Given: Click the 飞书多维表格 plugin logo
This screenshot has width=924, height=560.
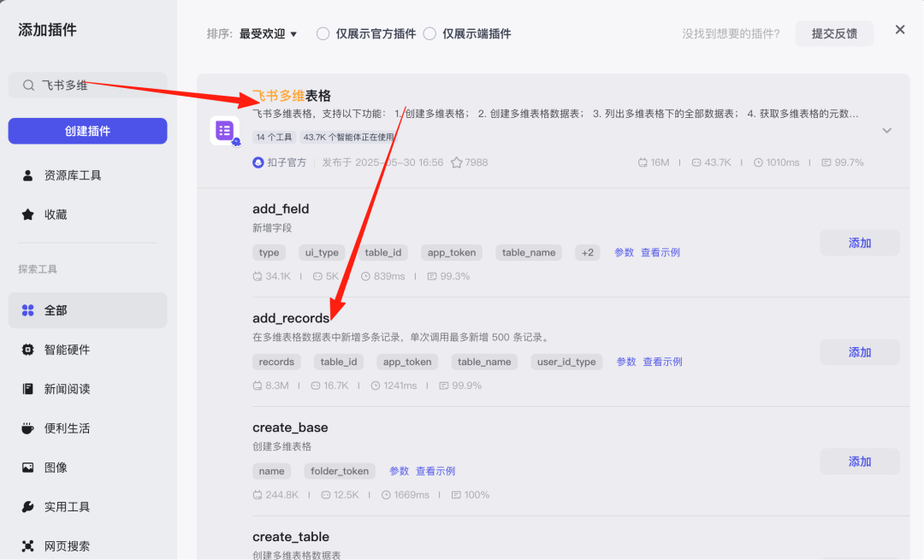Looking at the screenshot, I should point(224,131).
